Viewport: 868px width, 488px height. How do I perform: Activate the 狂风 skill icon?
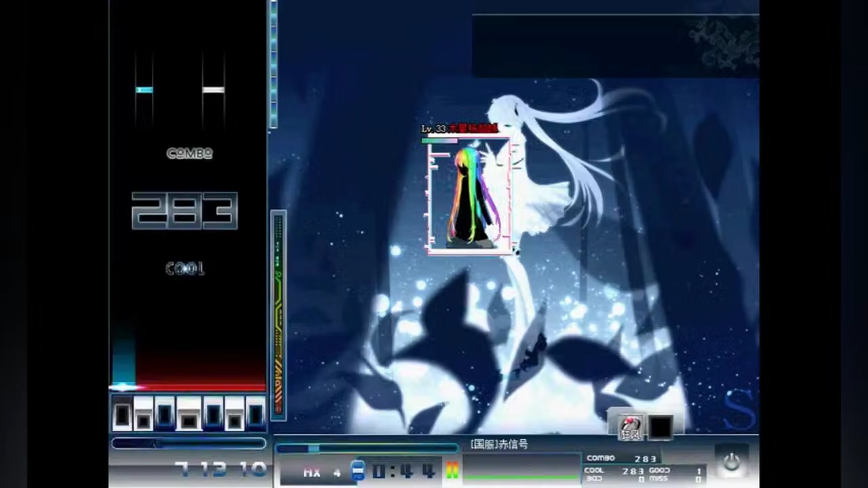[x=631, y=427]
